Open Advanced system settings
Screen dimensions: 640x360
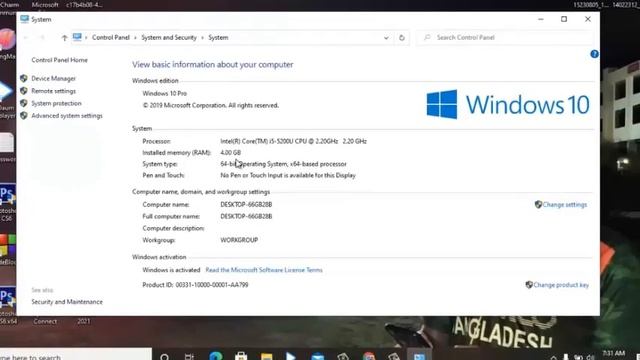coord(67,116)
